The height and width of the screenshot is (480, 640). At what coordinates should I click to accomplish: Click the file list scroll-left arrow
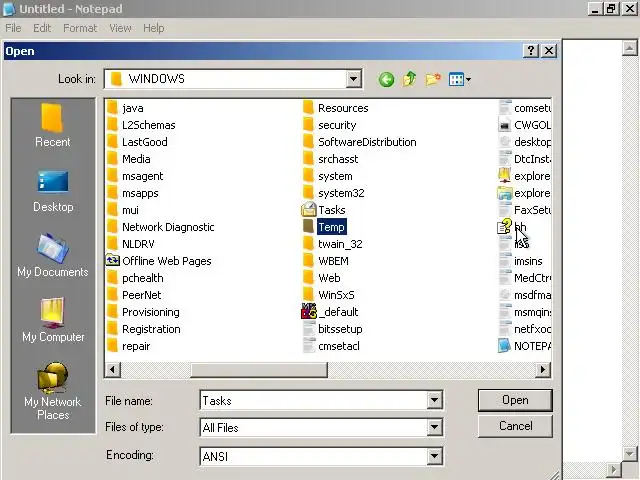click(x=112, y=370)
